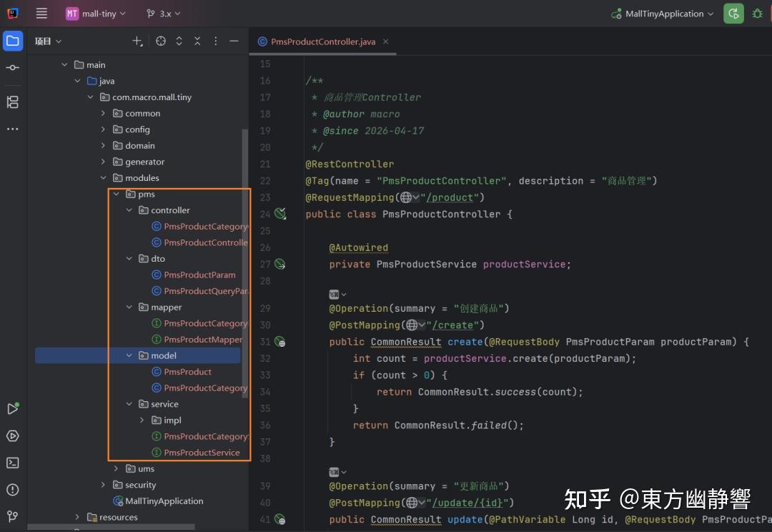Follow /create URL link in code
Screen dimensions: 772x532
coord(452,325)
